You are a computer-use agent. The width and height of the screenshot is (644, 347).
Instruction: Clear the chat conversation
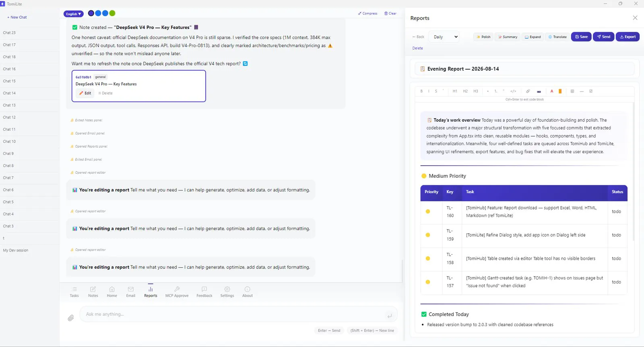[x=390, y=14]
